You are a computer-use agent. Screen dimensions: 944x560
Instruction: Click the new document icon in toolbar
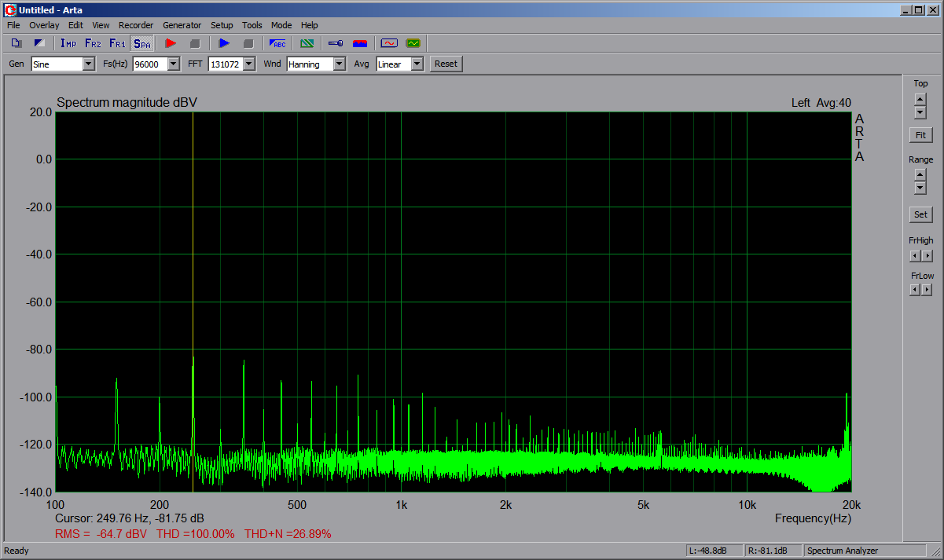click(x=16, y=43)
